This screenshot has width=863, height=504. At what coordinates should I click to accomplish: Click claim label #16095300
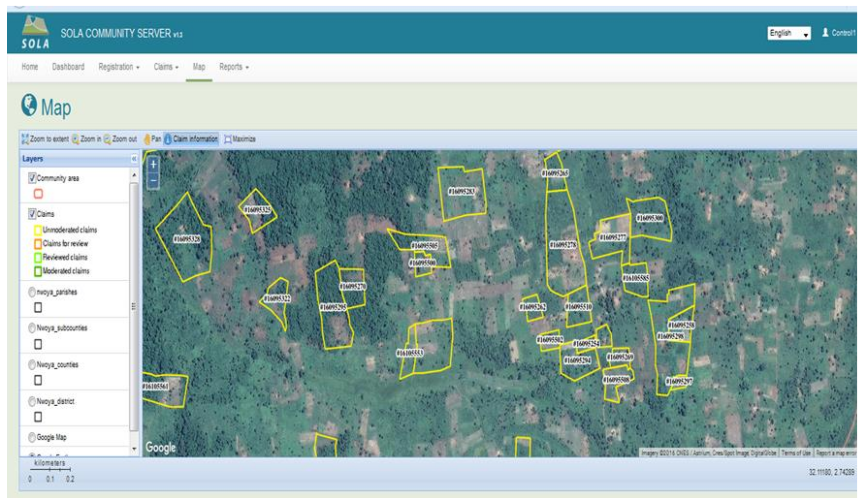click(650, 218)
